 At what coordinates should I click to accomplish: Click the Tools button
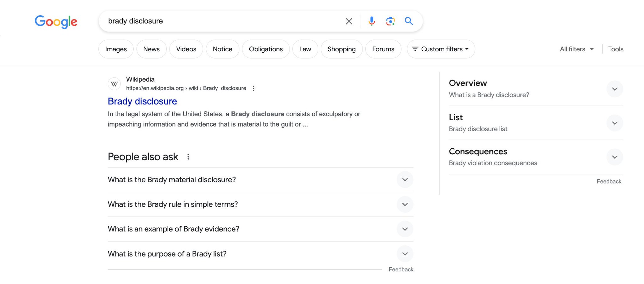tap(616, 49)
